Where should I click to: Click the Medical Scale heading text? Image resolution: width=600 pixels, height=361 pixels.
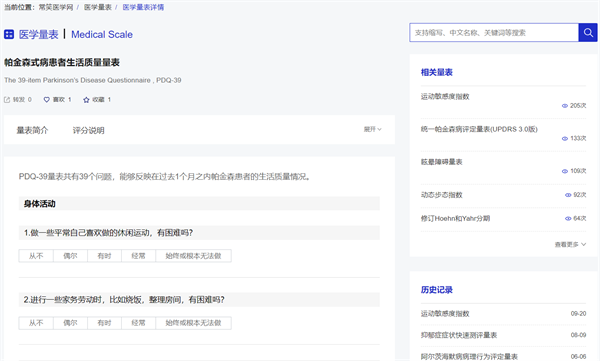coord(102,34)
